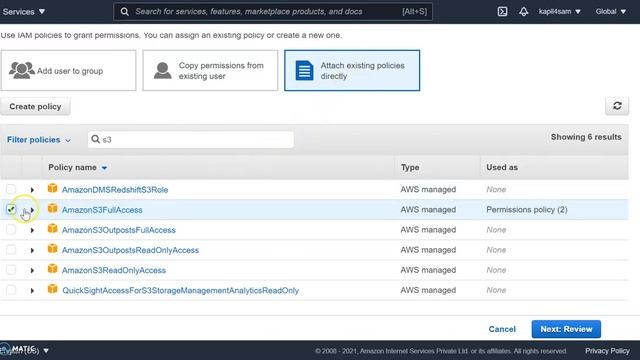640x360 pixels.
Task: Click the Next: Review button
Action: [566, 329]
